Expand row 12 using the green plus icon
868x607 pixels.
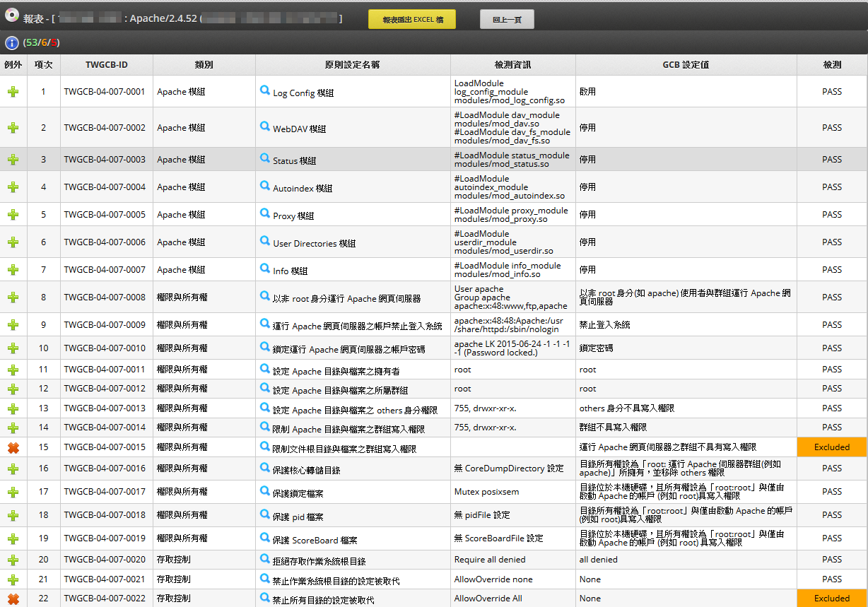coord(13,389)
